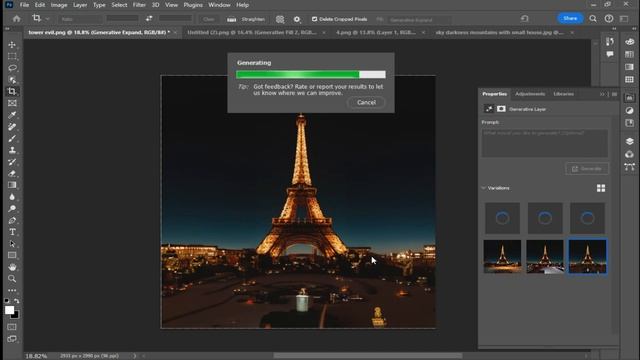
Task: Switch to the sky darkness mountains document tab
Action: [x=499, y=32]
